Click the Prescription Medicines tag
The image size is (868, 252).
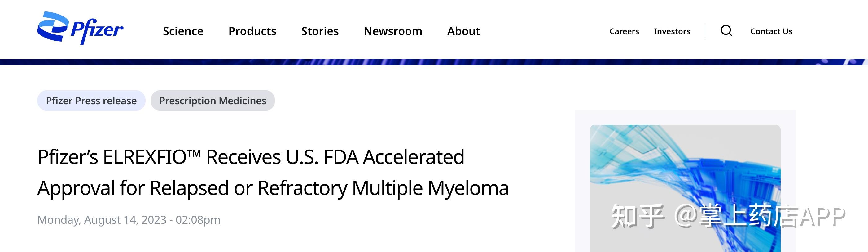click(213, 101)
